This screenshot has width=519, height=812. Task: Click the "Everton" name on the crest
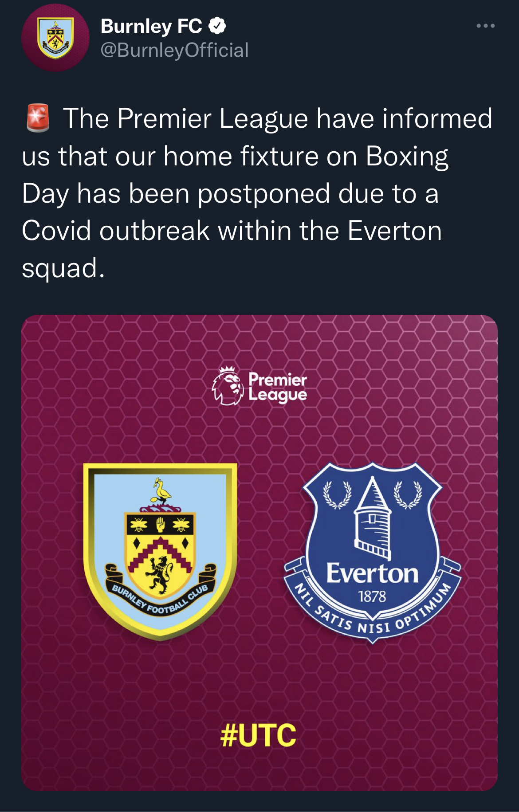tap(373, 573)
